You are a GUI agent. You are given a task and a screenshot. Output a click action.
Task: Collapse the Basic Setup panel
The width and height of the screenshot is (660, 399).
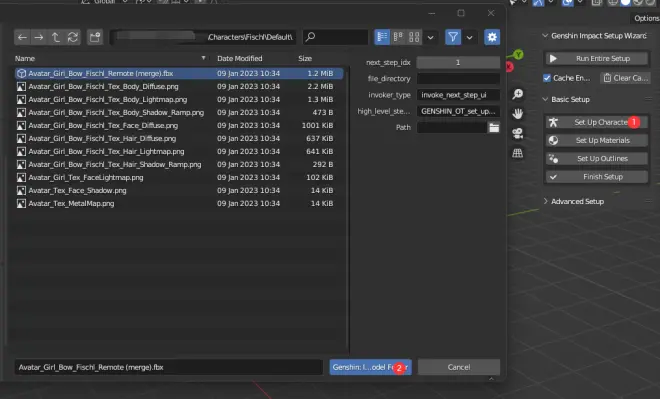tap(570, 99)
